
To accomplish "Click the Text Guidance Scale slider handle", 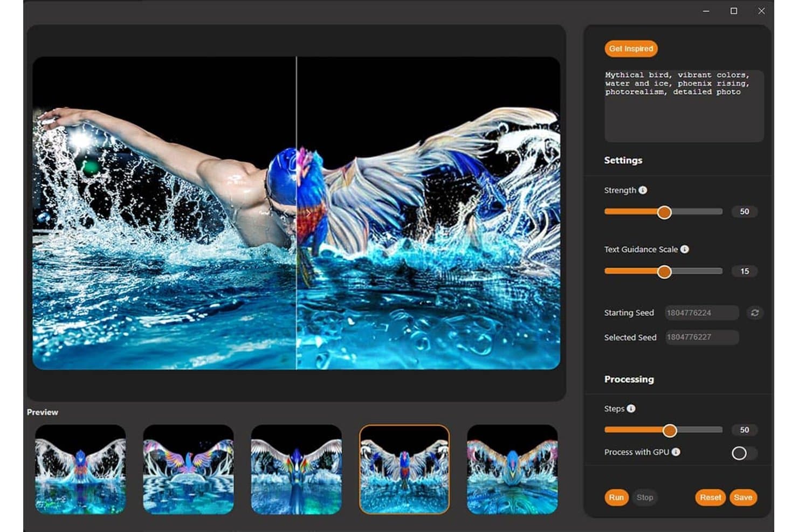I will (x=664, y=272).
